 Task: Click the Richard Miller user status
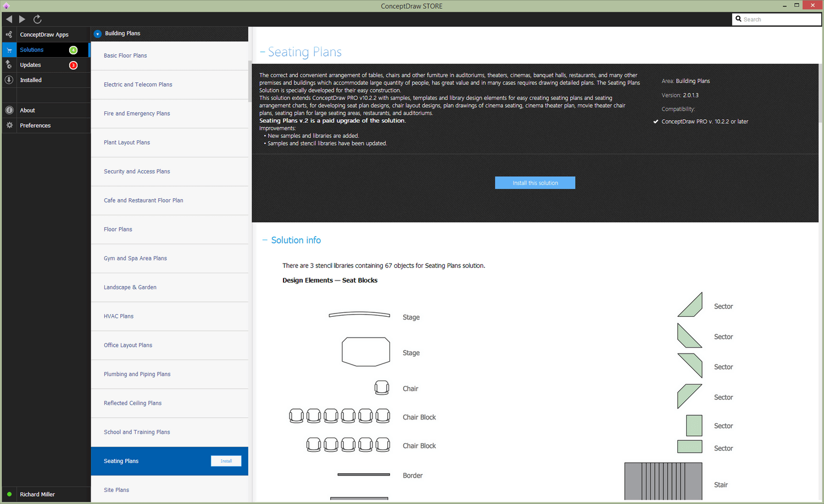coord(37,495)
